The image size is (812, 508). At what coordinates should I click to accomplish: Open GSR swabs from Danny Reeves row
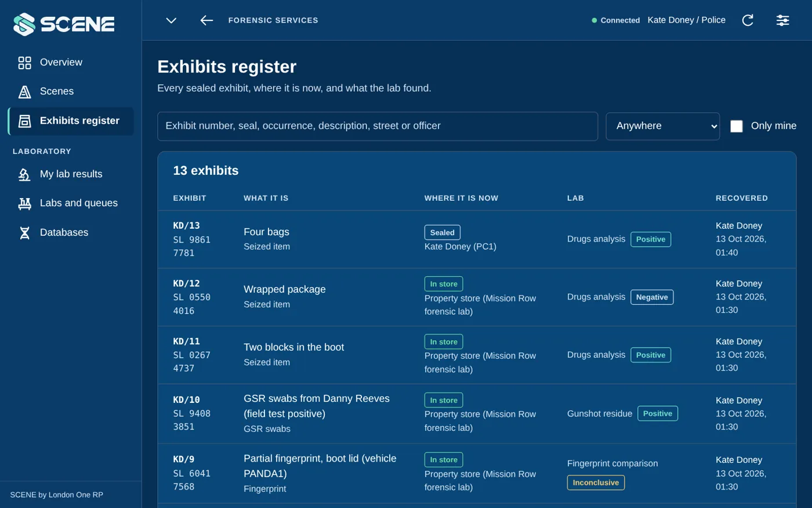point(477,414)
